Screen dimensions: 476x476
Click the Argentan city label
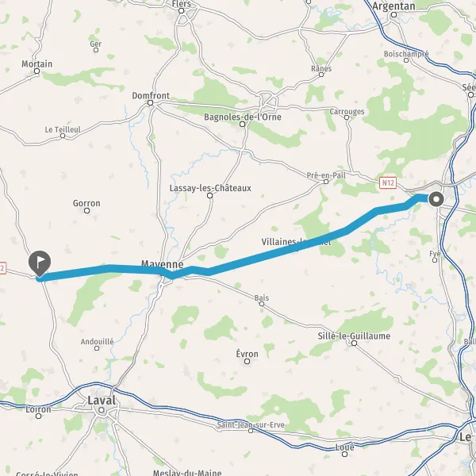[393, 6]
